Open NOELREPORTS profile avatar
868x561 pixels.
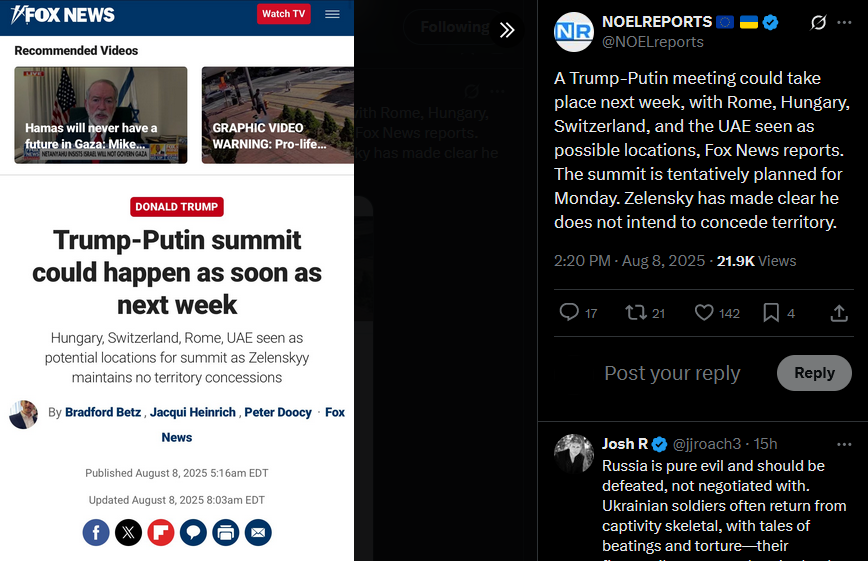(x=574, y=32)
